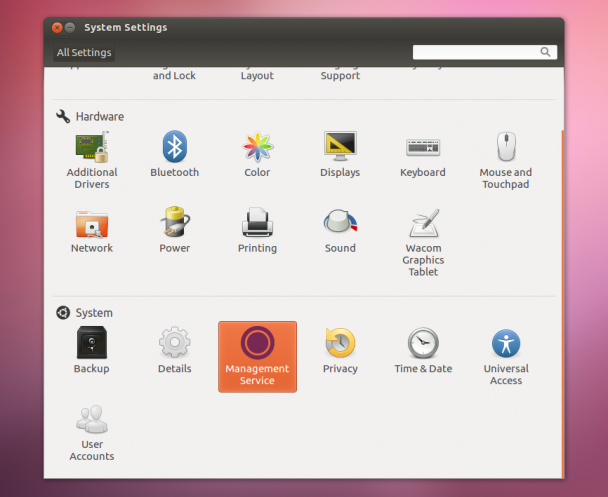Click the Hardware section heading
Image resolution: width=608 pixels, height=497 pixels.
tap(100, 116)
